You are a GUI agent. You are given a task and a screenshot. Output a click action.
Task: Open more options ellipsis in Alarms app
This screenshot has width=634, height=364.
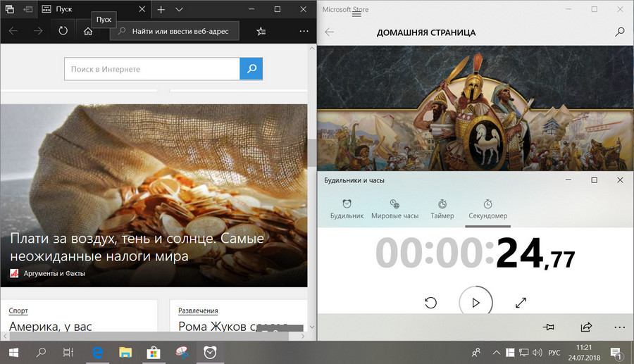click(x=619, y=327)
